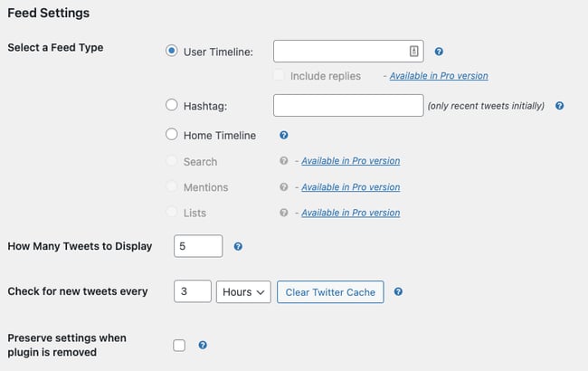
Task: Open Pro version link beside Include replies
Action: [439, 76]
